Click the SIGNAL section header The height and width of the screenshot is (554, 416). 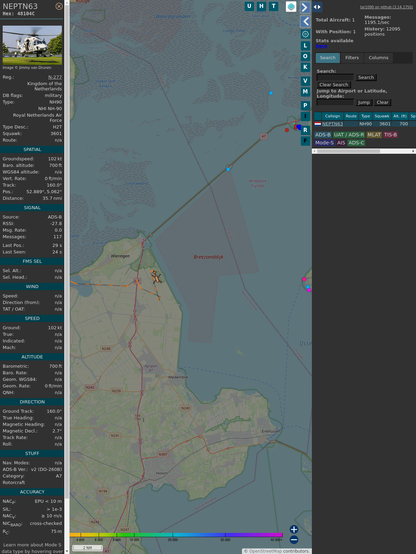tap(32, 208)
